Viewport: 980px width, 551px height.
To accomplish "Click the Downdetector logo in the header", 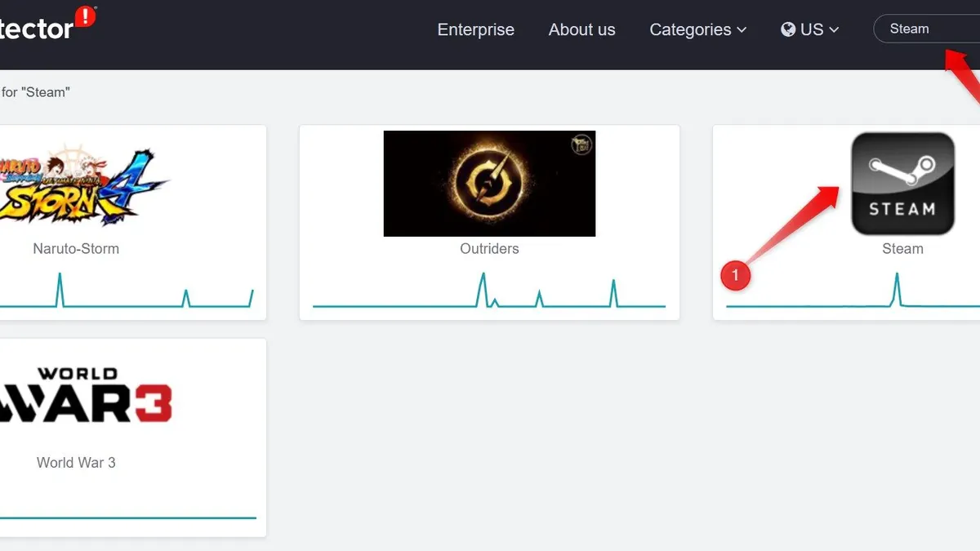I will 37,29.
